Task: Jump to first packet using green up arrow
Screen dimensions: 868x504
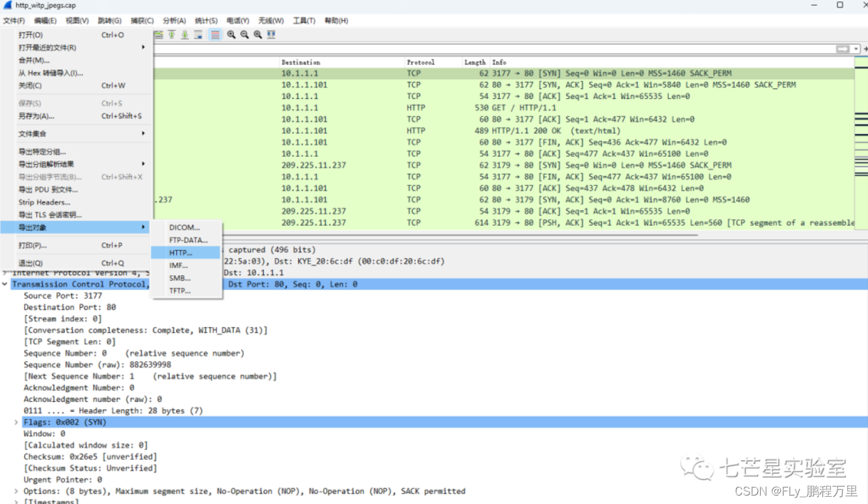Action: click(172, 34)
